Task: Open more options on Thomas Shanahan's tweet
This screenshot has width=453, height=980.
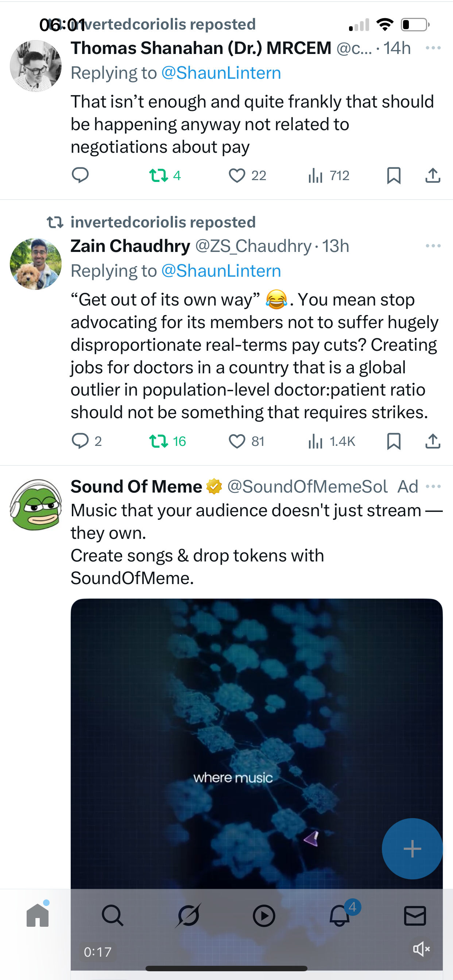Action: coord(433,48)
